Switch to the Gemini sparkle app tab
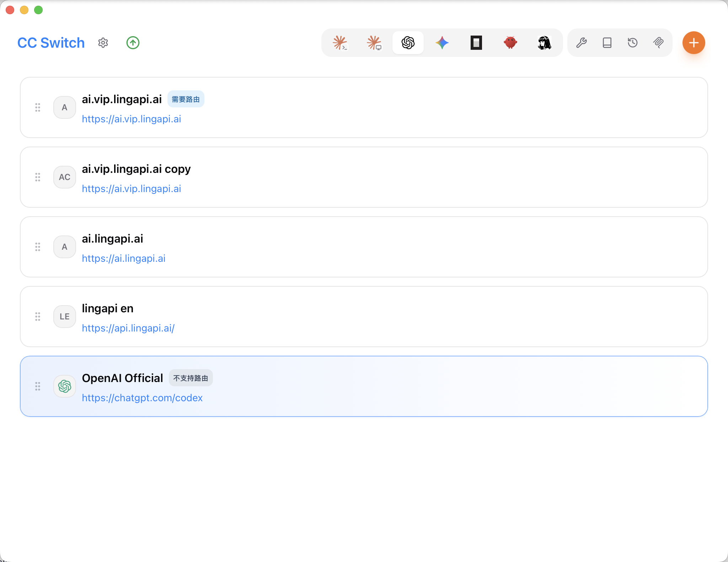The image size is (728, 562). point(442,43)
